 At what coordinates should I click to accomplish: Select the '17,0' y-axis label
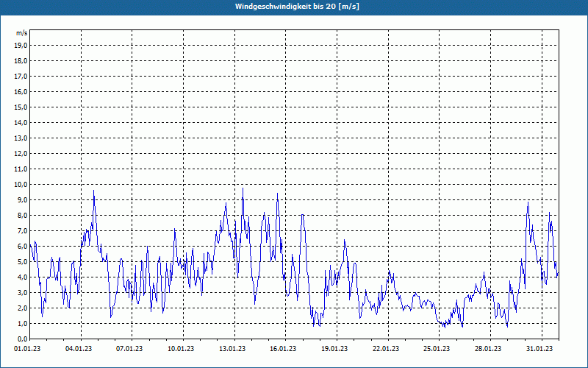pyautogui.click(x=21, y=77)
